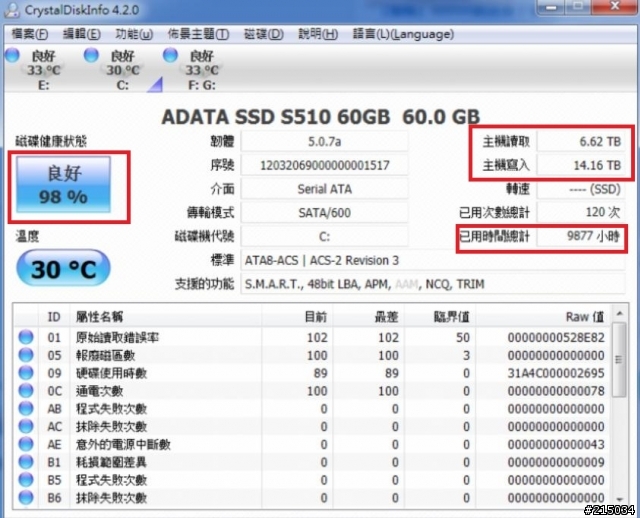Click the CrystalDiskInfo title bar app icon
Image resolution: width=640 pixels, height=518 pixels.
(x=11, y=10)
